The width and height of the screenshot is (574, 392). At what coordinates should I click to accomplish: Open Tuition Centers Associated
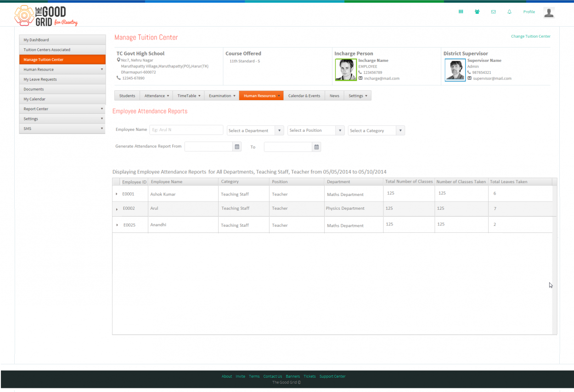click(x=62, y=50)
